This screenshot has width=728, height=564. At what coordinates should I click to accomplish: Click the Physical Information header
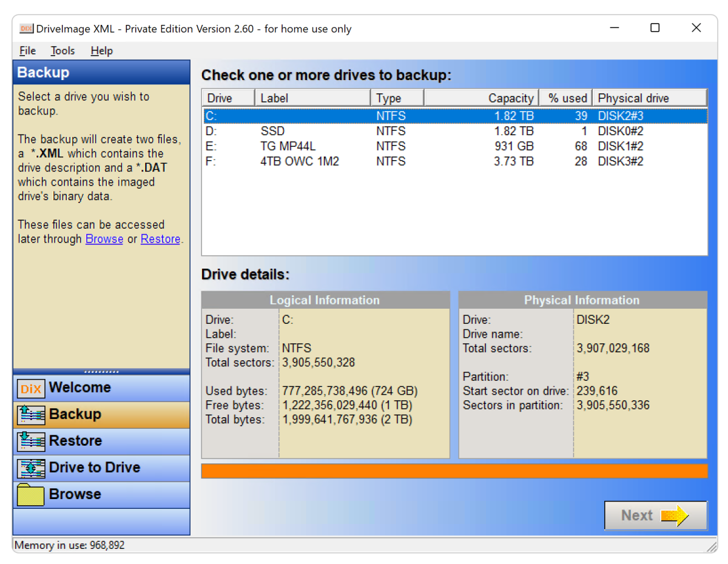coord(582,300)
